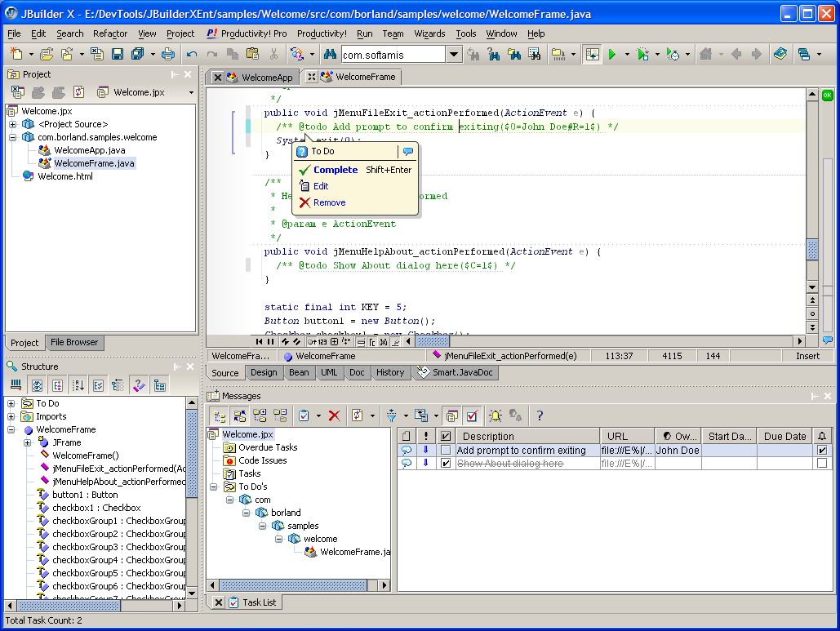Click the alarm bell icon in Messages toolbar

tap(496, 415)
